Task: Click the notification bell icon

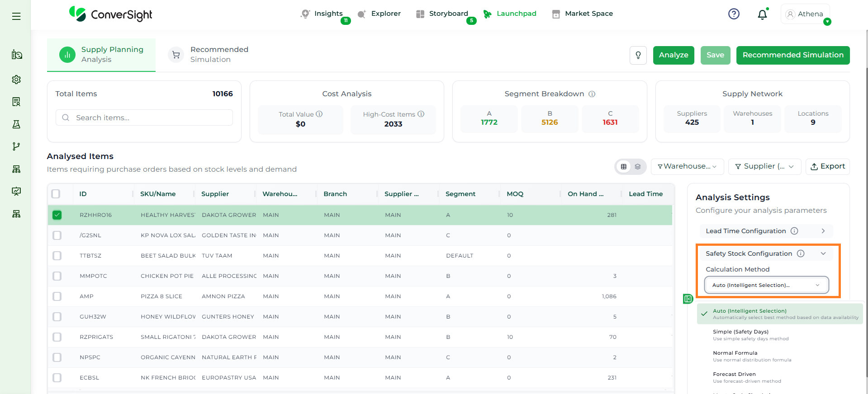Action: tap(762, 14)
